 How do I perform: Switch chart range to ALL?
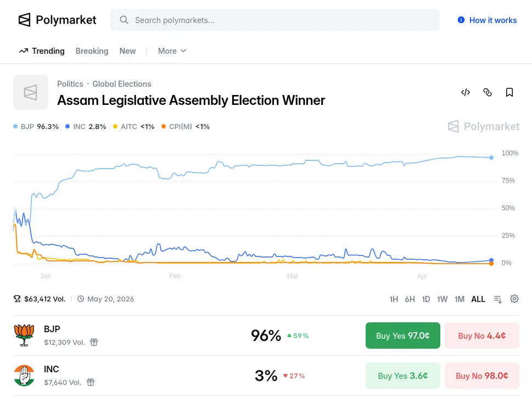click(478, 299)
